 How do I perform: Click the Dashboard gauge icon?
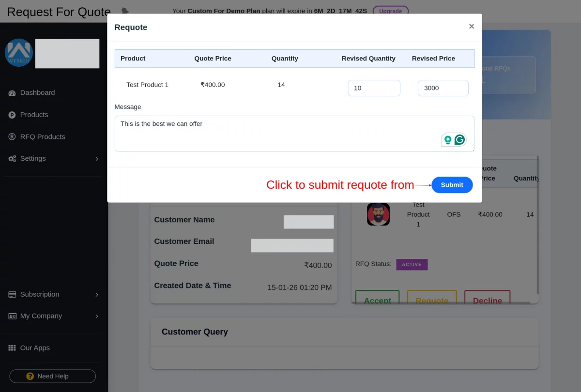(12, 93)
